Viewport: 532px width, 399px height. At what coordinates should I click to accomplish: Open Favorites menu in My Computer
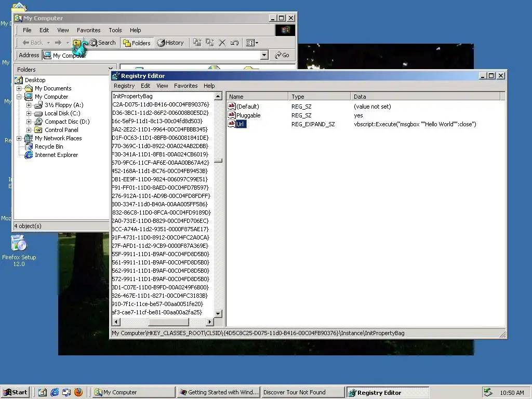[x=88, y=30]
